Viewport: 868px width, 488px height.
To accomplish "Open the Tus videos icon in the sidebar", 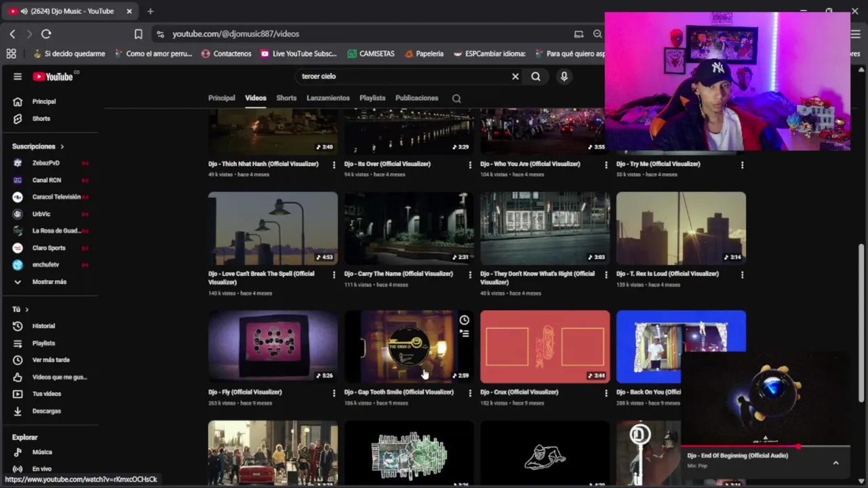I will [x=18, y=394].
